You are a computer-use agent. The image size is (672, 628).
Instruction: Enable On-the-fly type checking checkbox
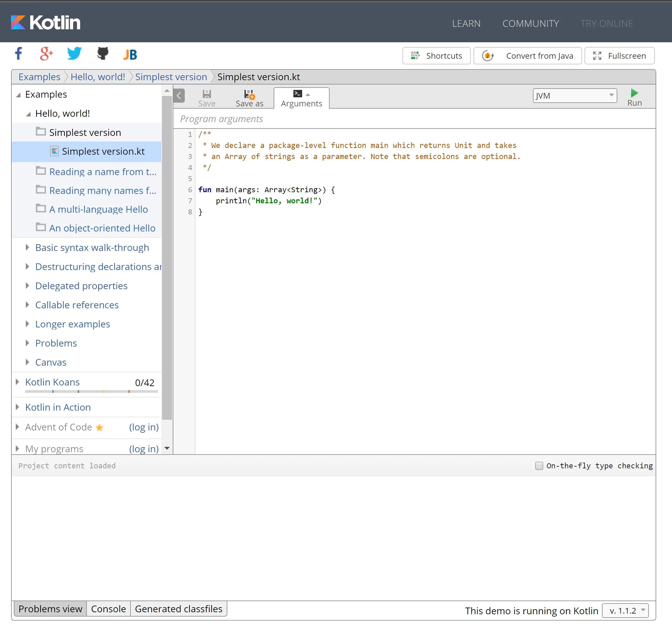(x=539, y=466)
